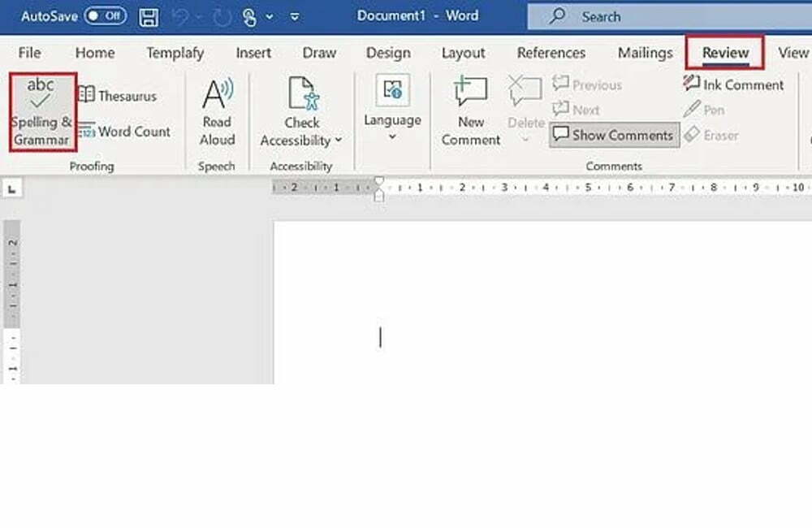Run the Spelling & Grammar check
This screenshot has height=528, width=812.
coord(42,111)
